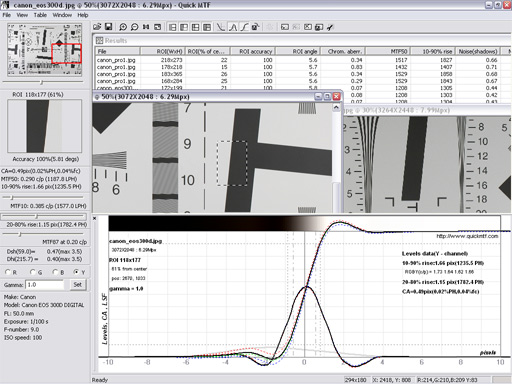Sort results by the 10-90% rise column header
The height and width of the screenshot is (384, 512).
click(x=433, y=51)
